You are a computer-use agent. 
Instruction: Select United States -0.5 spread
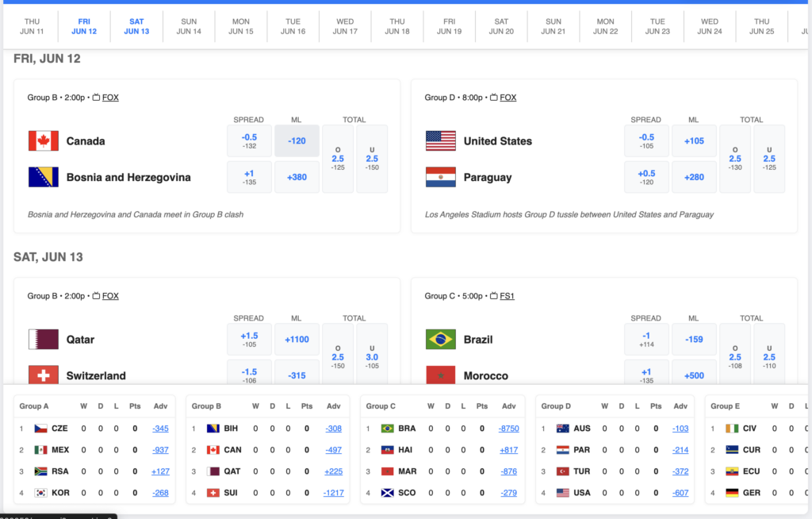646,141
